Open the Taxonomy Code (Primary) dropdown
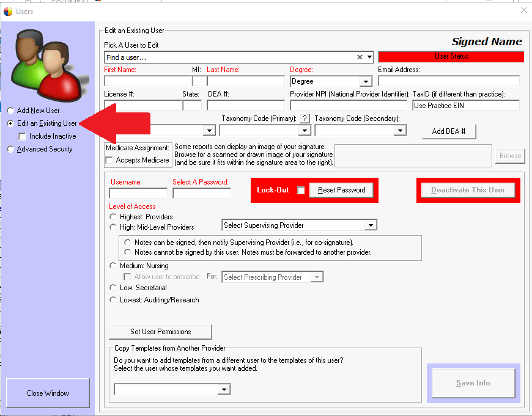Screen dimensions: 532x416 coord(305,131)
